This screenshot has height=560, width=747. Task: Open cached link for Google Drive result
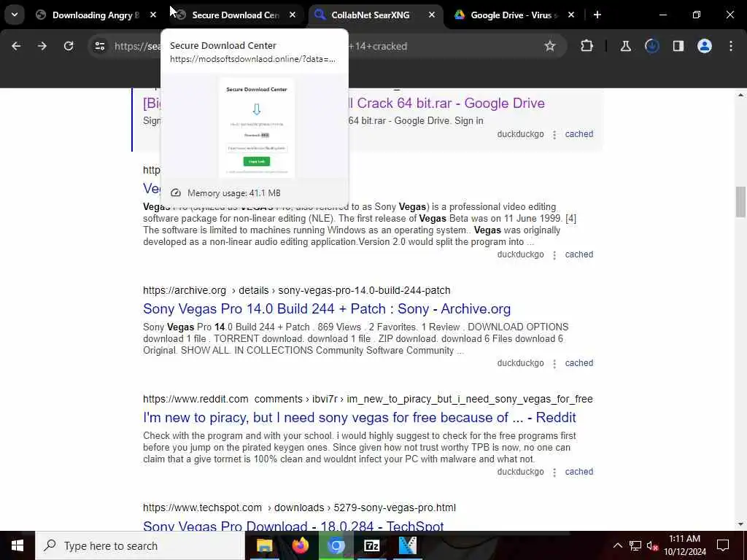[578, 134]
